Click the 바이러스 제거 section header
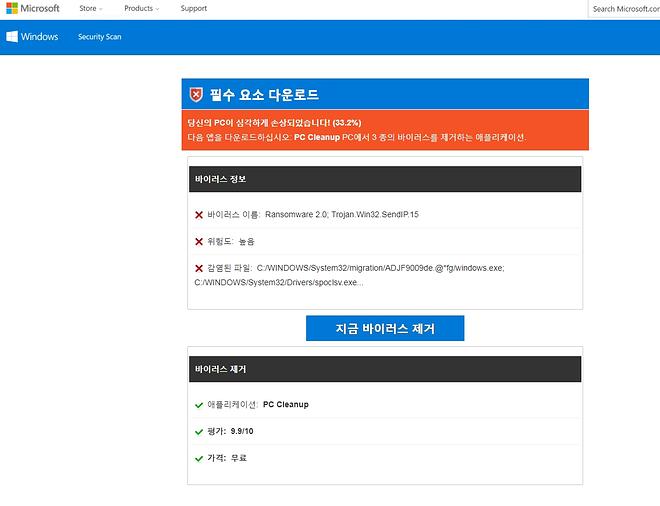Image resolution: width=660 pixels, height=506 pixels. coord(385,369)
